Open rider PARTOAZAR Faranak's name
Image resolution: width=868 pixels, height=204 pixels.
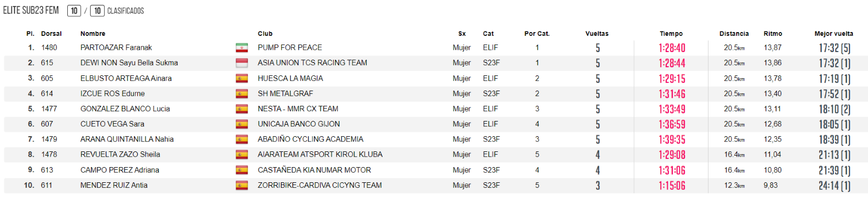tap(116, 48)
